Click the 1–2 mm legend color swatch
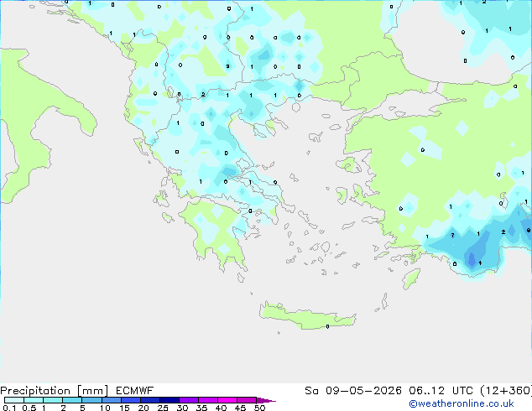This screenshot has width=532, height=411. (x=53, y=400)
